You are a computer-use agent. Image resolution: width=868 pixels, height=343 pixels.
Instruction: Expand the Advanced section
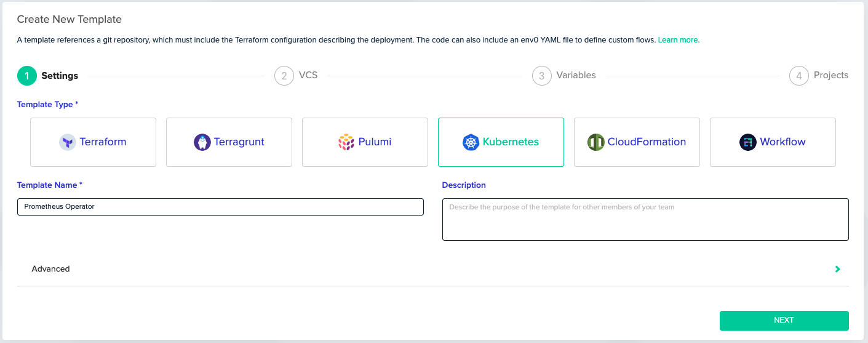[433, 269]
